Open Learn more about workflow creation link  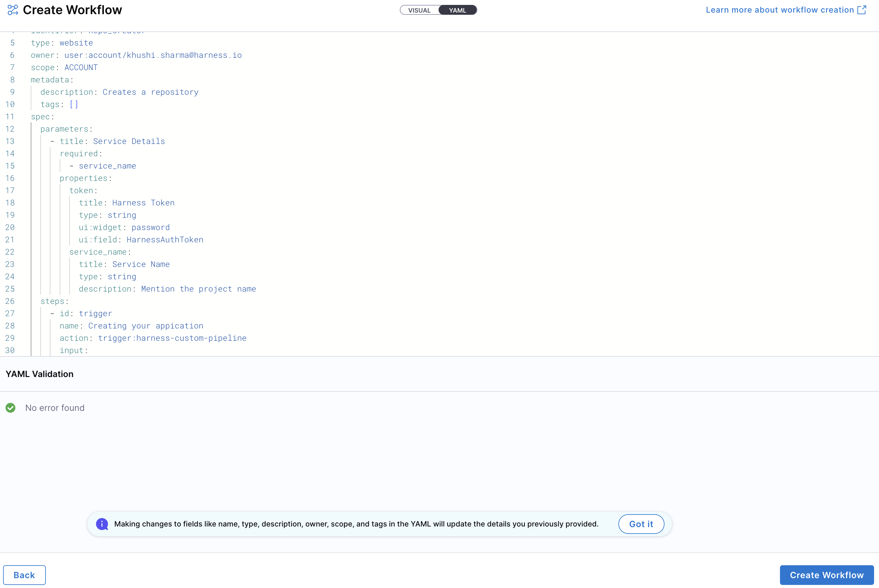coord(780,10)
